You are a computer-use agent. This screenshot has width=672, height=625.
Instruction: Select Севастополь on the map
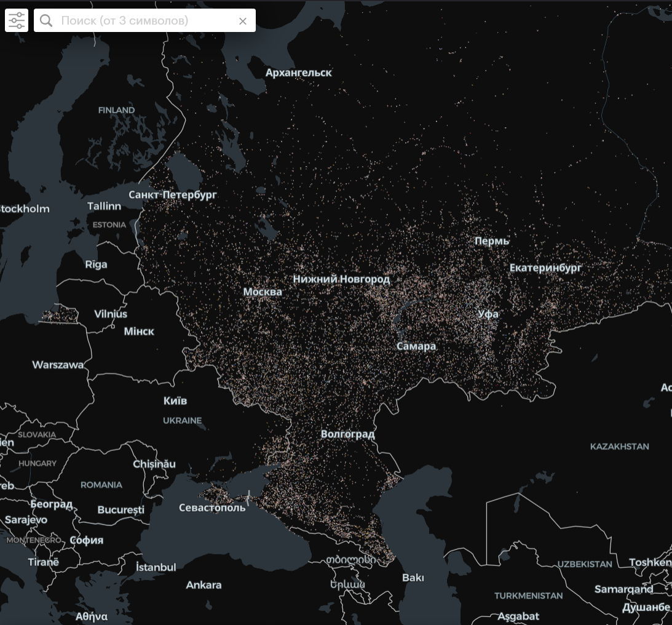click(212, 508)
